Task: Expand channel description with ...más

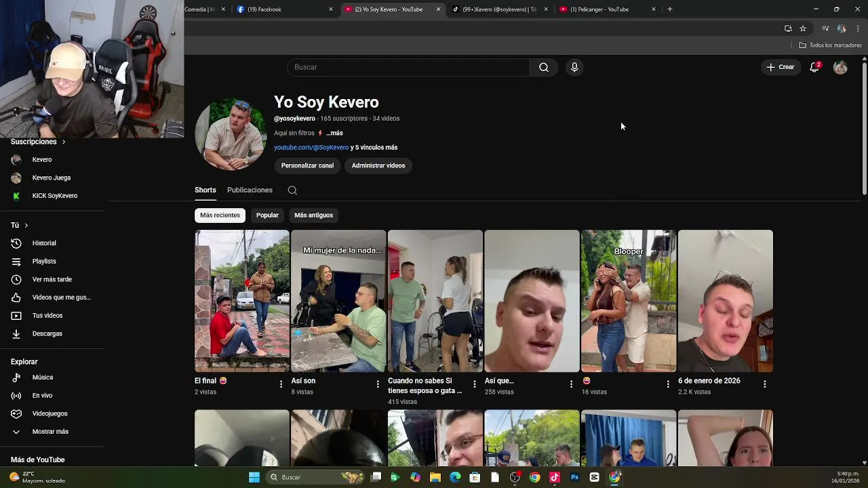Action: click(334, 134)
